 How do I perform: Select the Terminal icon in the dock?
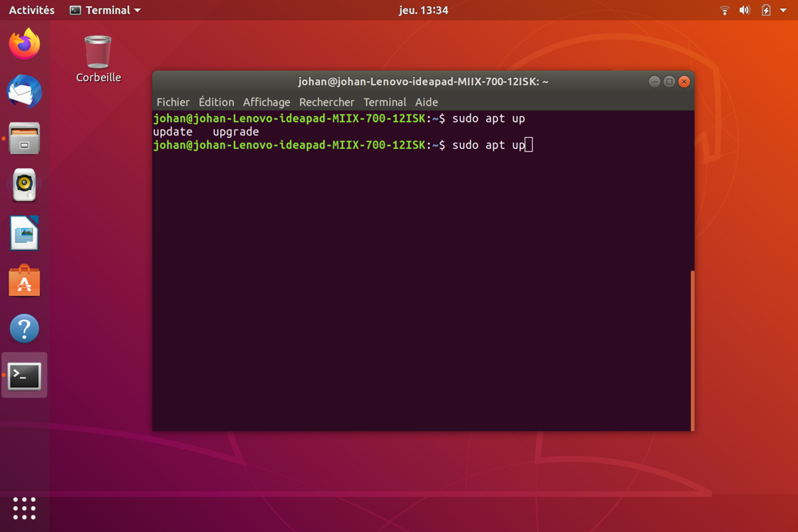point(25,376)
